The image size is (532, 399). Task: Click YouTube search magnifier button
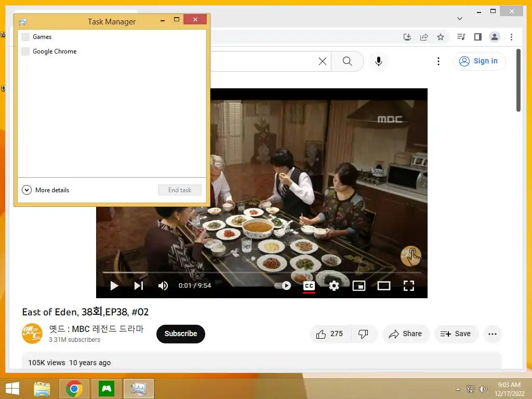347,61
